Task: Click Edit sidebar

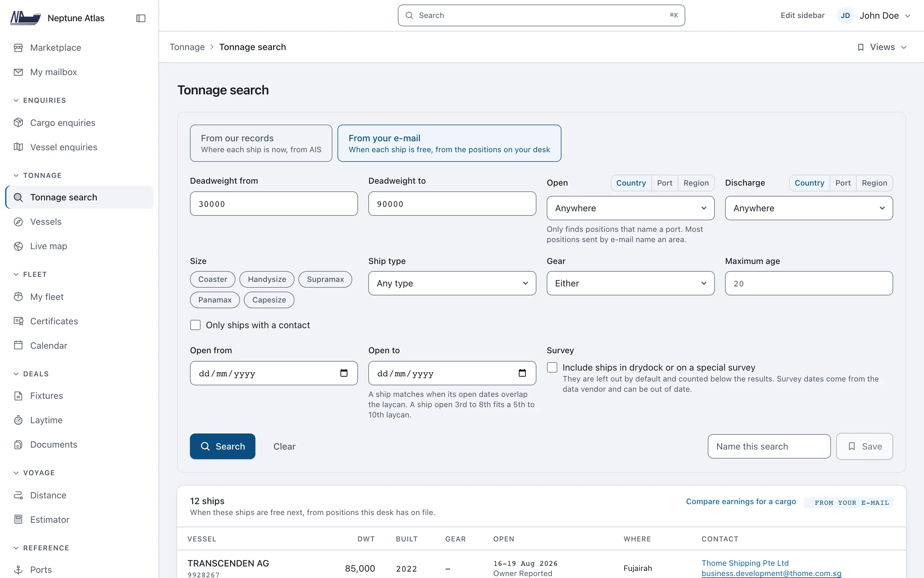Action: point(803,16)
